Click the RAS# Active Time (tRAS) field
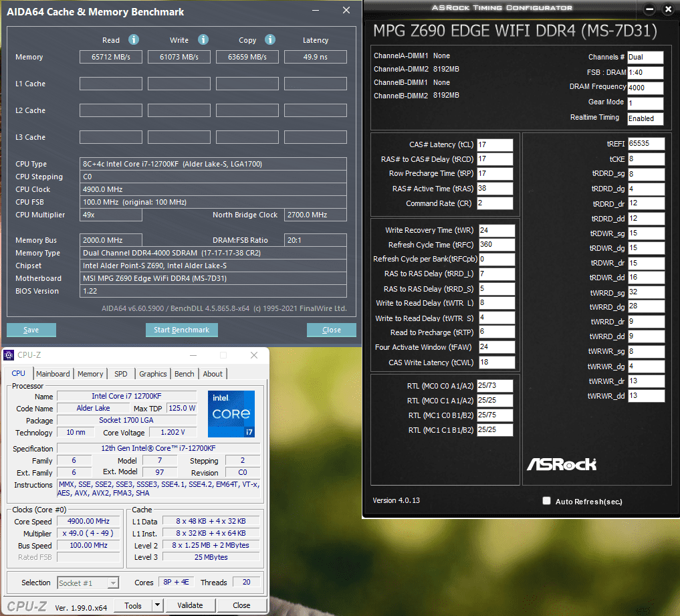680x616 pixels. point(495,189)
